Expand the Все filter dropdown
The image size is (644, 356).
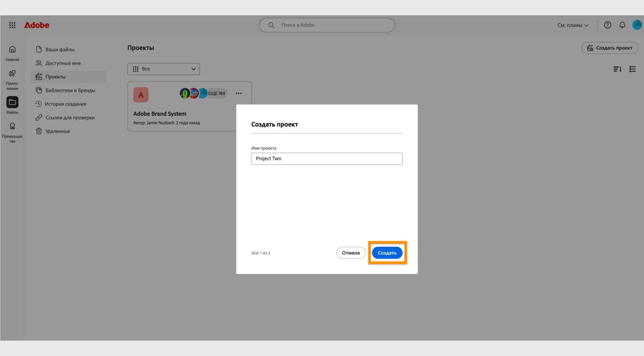(164, 69)
